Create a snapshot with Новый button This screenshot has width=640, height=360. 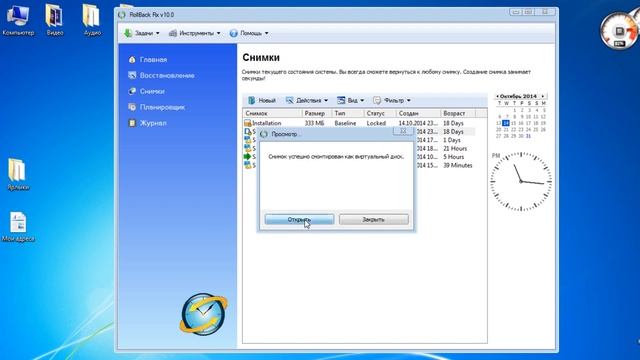[262, 100]
